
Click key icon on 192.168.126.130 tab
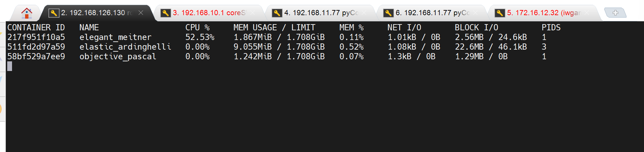coord(54,13)
